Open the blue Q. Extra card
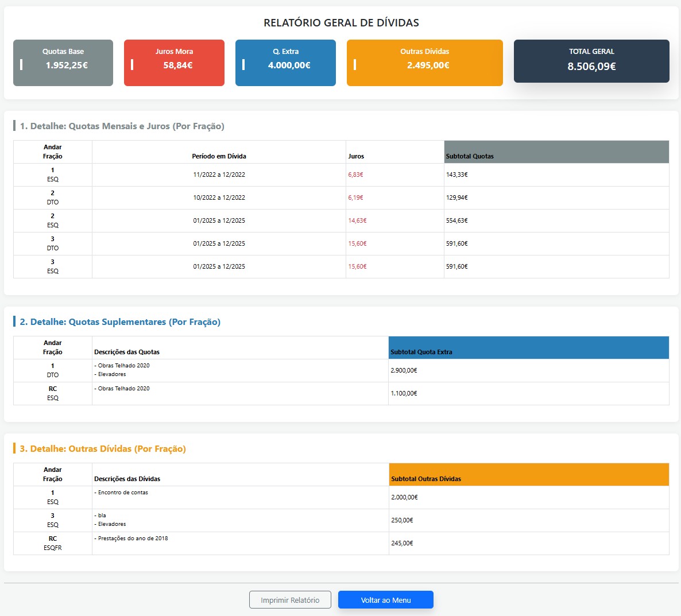The height and width of the screenshot is (616, 681). [x=285, y=63]
